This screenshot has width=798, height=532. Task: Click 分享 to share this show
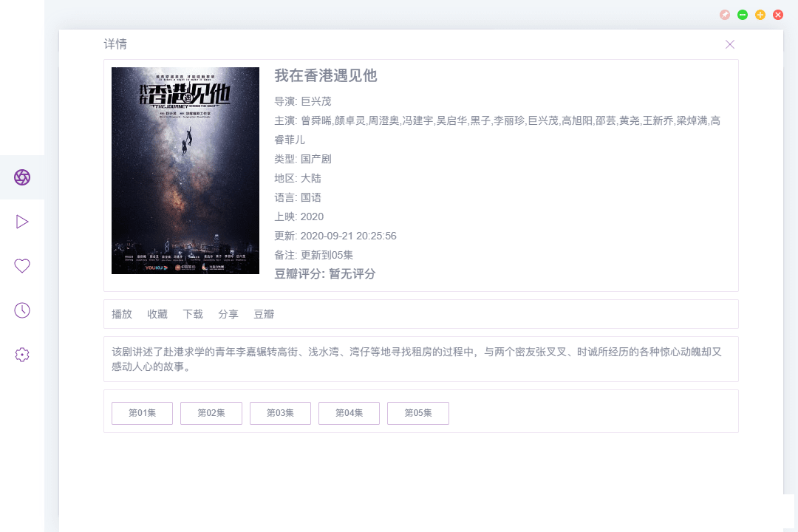click(228, 314)
